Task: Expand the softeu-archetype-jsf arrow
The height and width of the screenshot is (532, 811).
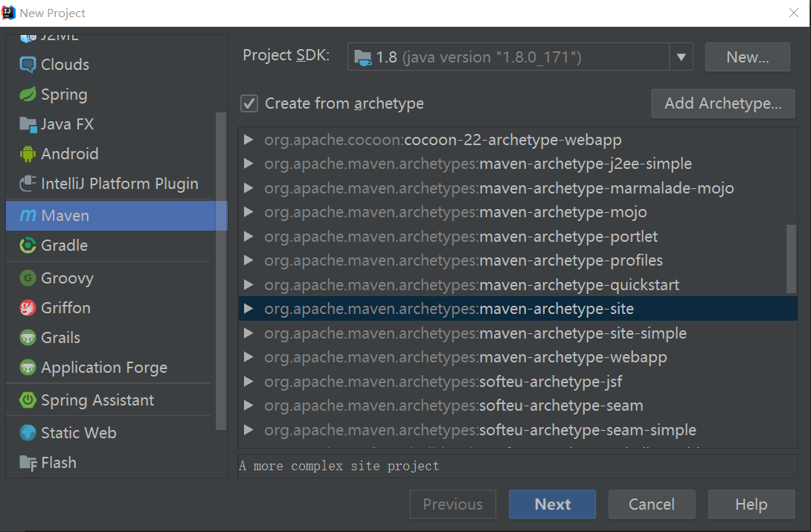Action: pos(249,382)
